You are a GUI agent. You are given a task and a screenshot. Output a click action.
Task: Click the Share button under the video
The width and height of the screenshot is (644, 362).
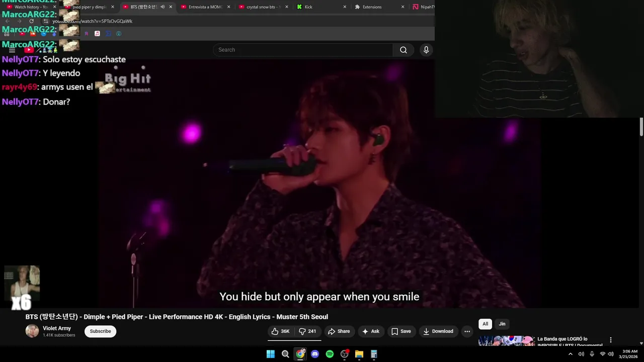pyautogui.click(x=339, y=331)
